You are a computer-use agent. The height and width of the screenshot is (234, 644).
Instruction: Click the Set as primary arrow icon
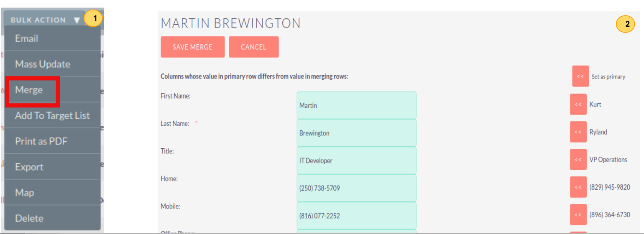(x=580, y=76)
